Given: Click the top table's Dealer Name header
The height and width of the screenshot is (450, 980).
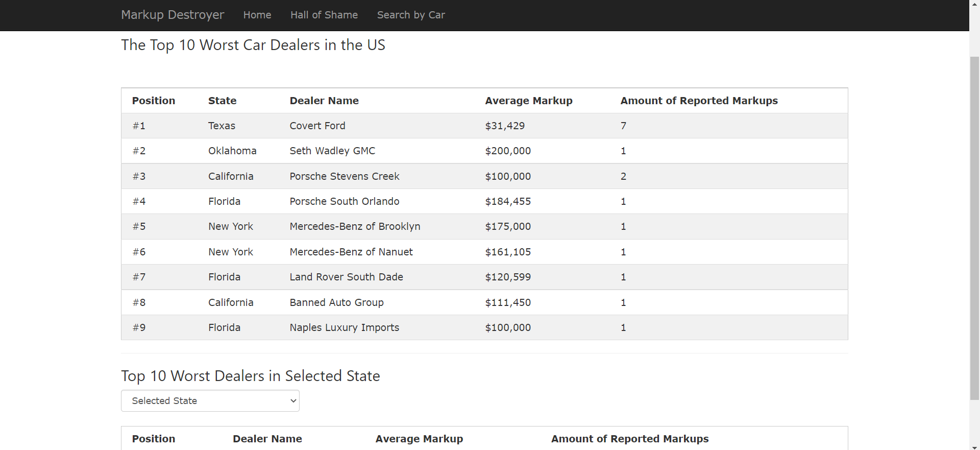Looking at the screenshot, I should tap(324, 101).
